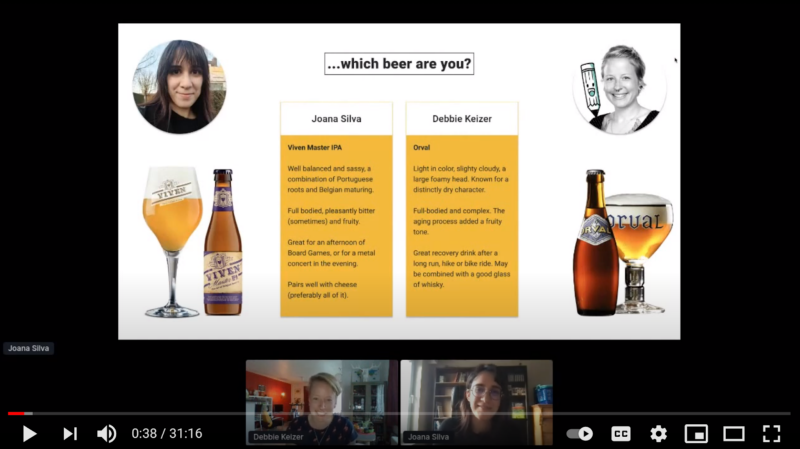Toggle the autoplay switch
The image size is (800, 449).
[580, 434]
